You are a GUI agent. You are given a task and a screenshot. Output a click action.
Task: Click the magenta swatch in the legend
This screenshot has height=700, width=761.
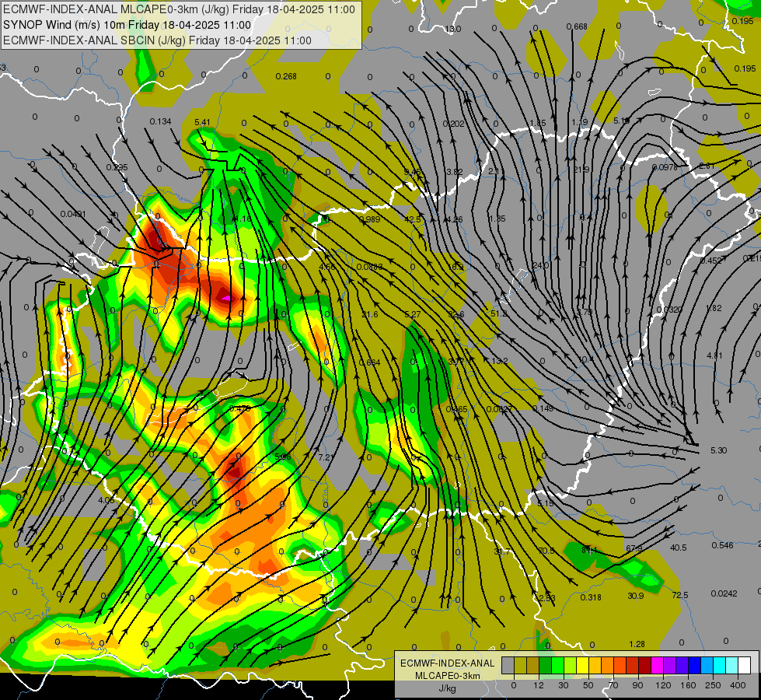657,665
